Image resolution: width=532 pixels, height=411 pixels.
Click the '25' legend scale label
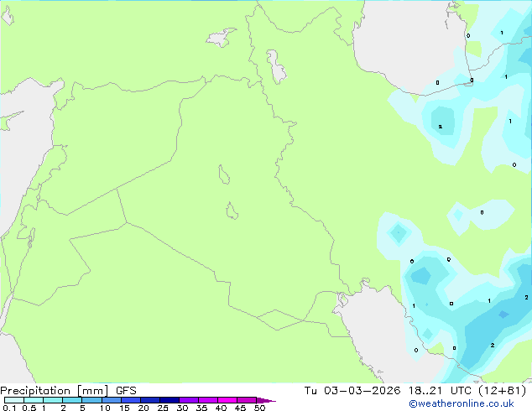(163, 408)
